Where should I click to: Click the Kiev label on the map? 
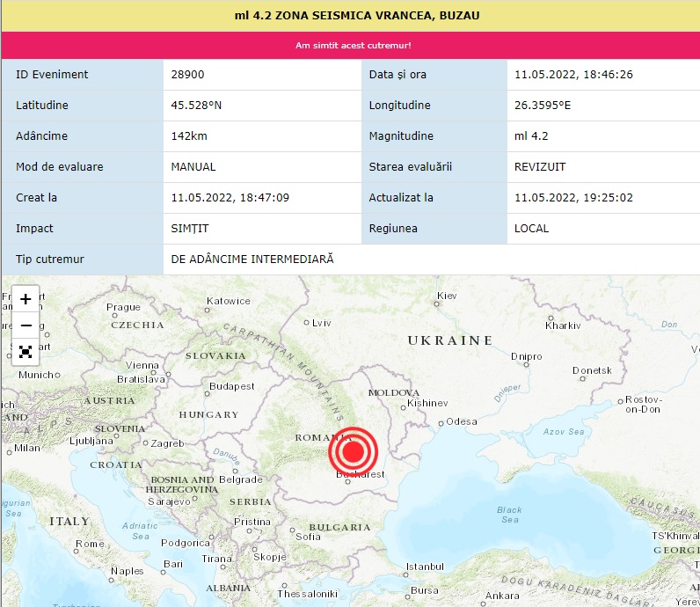coord(447,296)
